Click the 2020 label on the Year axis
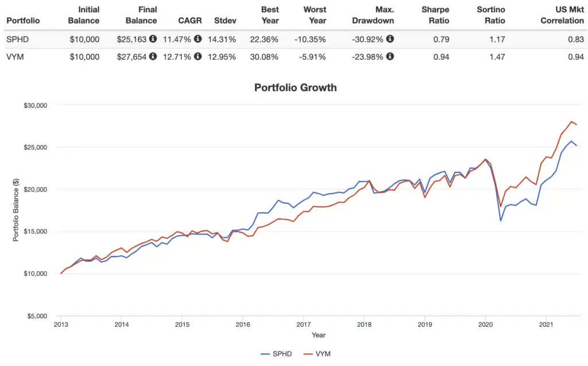The width and height of the screenshot is (588, 366). point(486,324)
